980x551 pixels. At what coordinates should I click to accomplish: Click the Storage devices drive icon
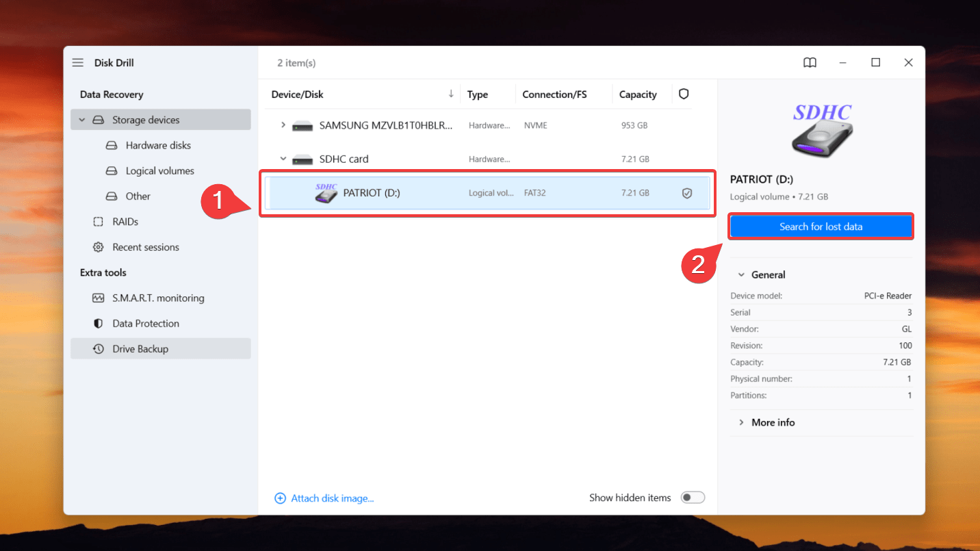(99, 120)
